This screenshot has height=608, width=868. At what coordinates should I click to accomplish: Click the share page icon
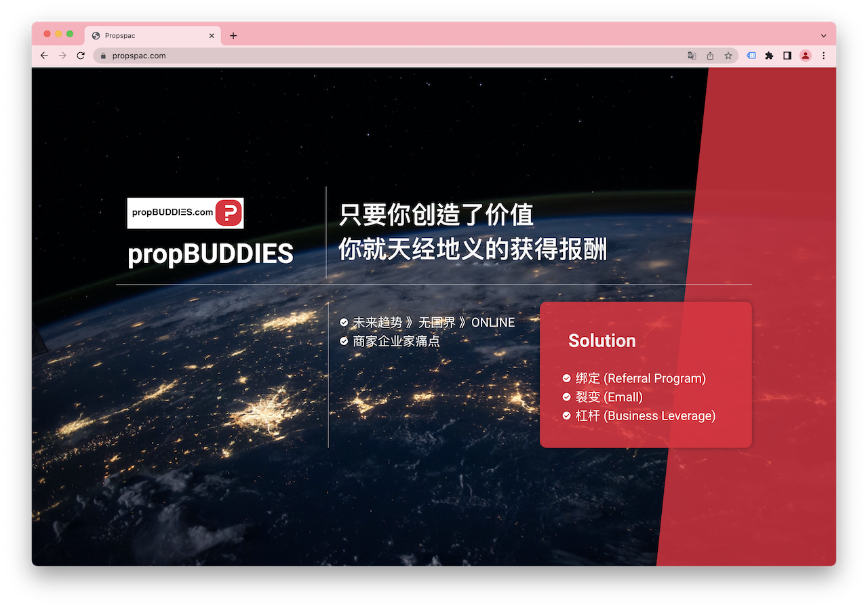click(710, 56)
